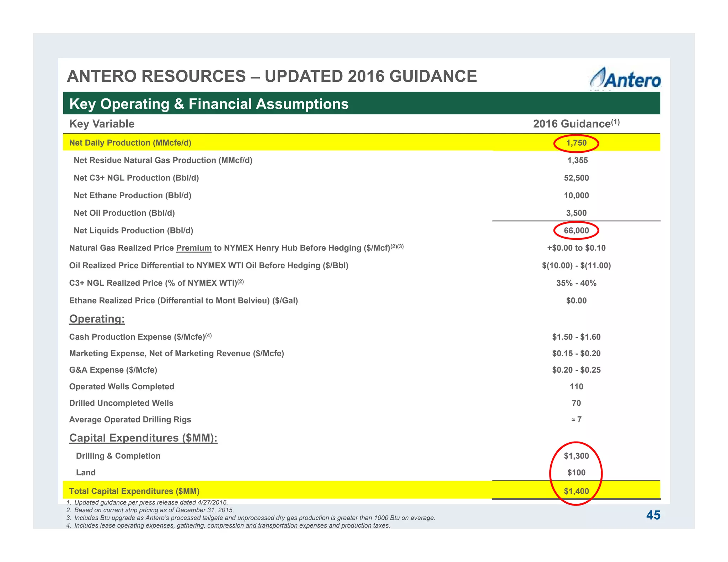Screen dimensions: 728x562
Task: Select footnote 2 about strip pricing
Action: point(150,510)
